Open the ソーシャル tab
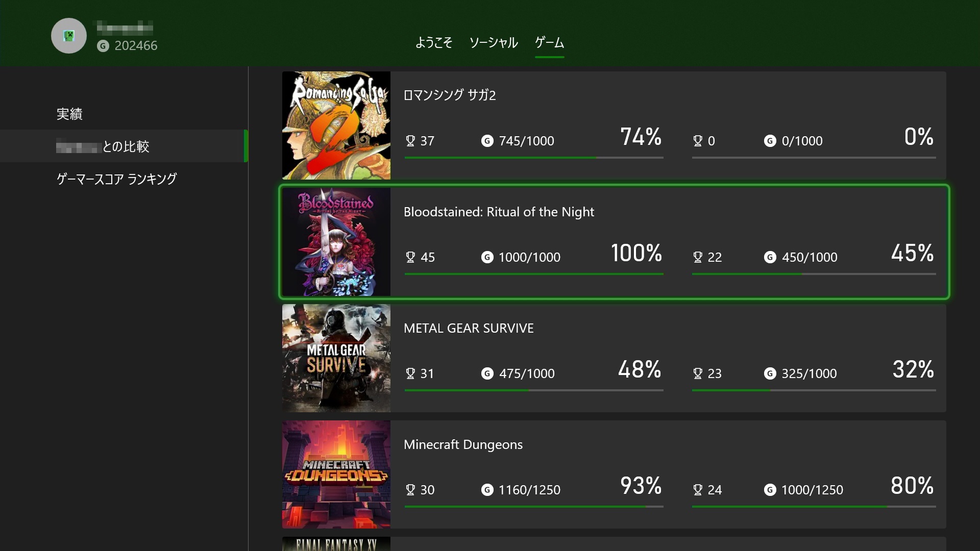Image resolution: width=980 pixels, height=551 pixels. [x=494, y=42]
